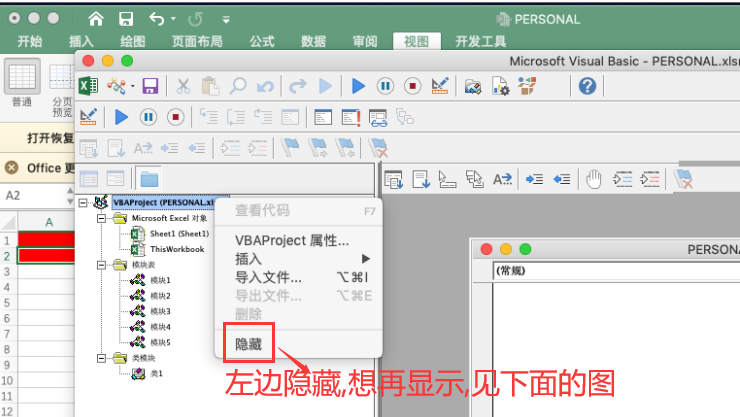Open the (常规) object dropdown in code window
The image size is (740, 417).
(616, 271)
